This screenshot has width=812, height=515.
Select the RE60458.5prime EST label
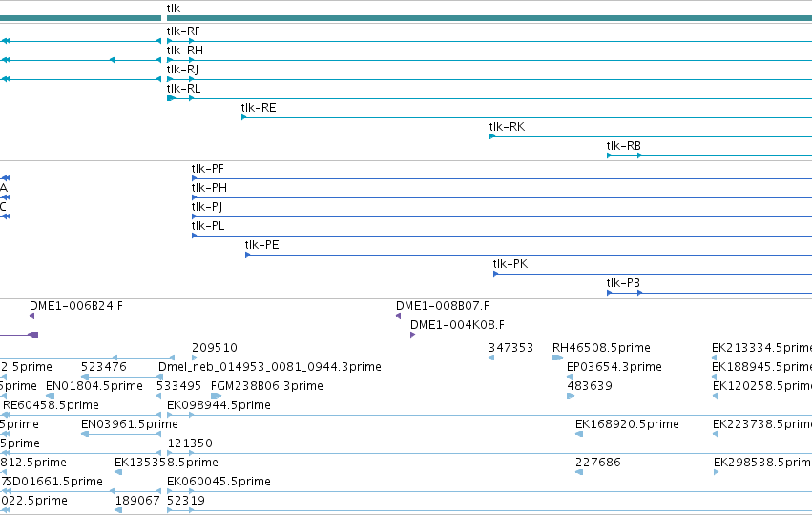51,405
